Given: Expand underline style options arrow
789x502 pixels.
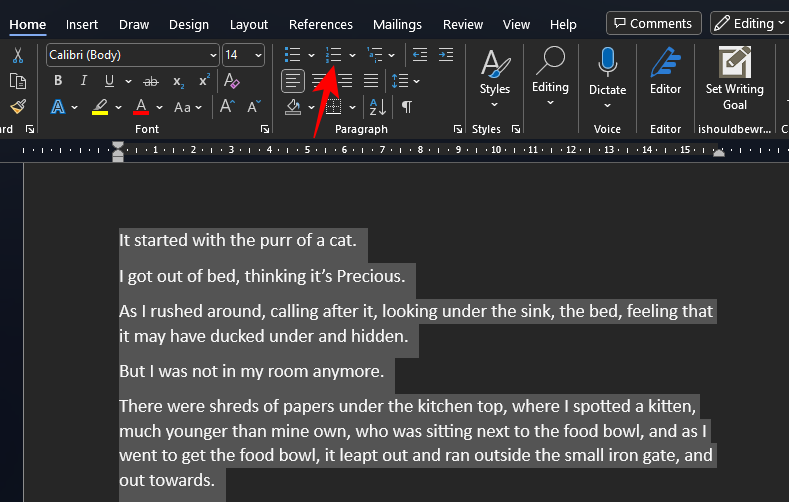Looking at the screenshot, I should point(128,81).
